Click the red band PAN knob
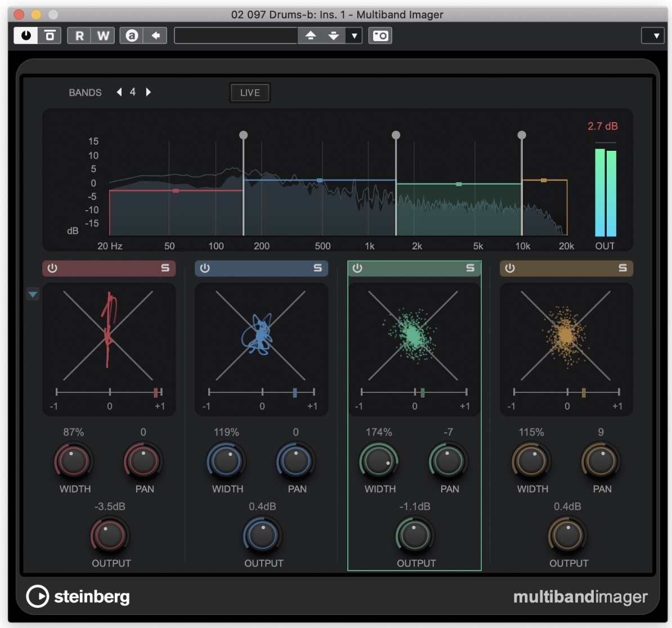The height and width of the screenshot is (628, 672). pos(143,461)
